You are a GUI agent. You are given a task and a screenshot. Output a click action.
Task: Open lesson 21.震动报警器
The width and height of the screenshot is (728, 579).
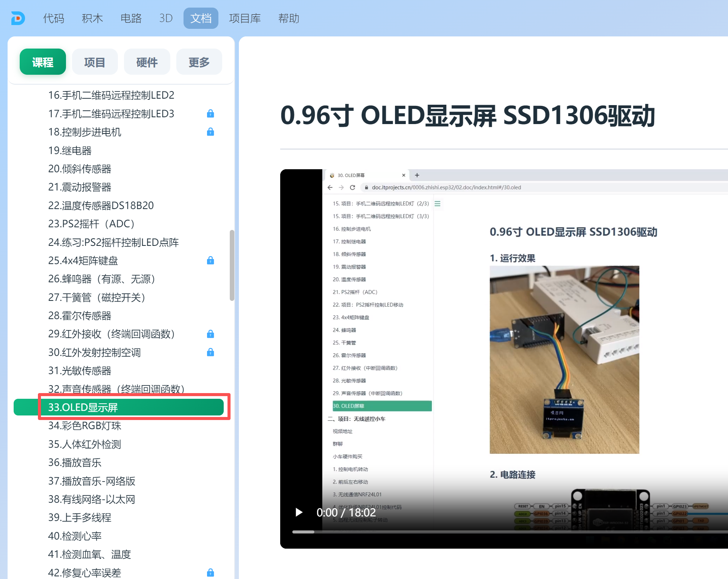pyautogui.click(x=80, y=187)
